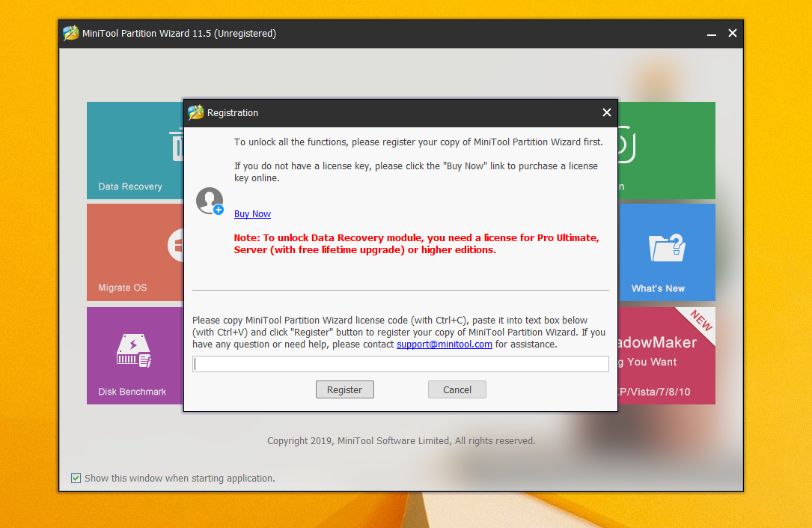Close the Registration dialog
812x528 pixels.
pos(606,112)
